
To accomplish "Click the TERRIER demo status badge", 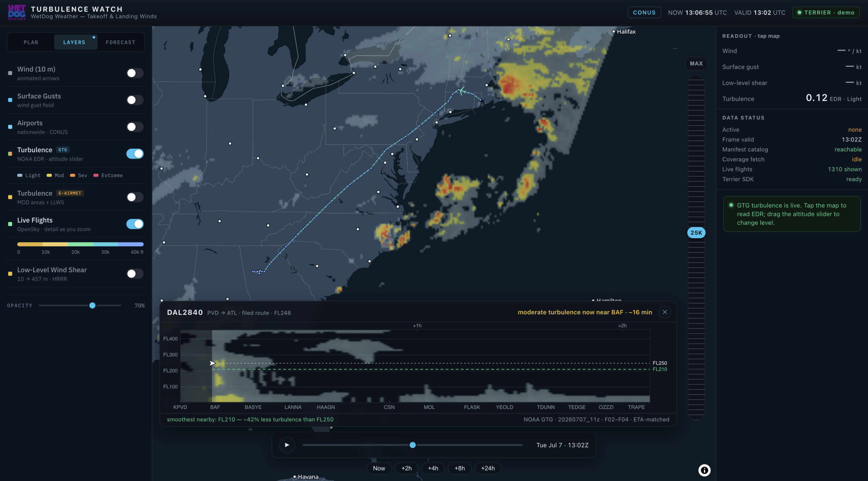I will (x=826, y=13).
